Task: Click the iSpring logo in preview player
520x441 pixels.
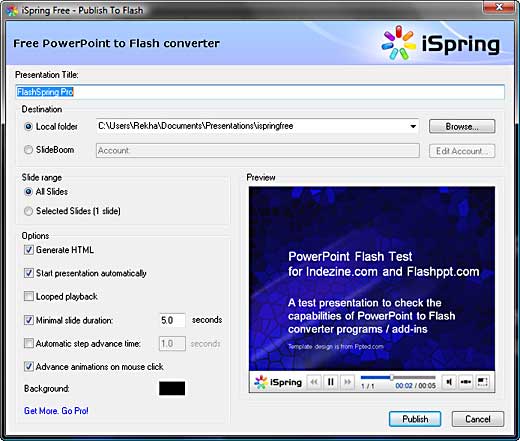Action: coord(278,382)
